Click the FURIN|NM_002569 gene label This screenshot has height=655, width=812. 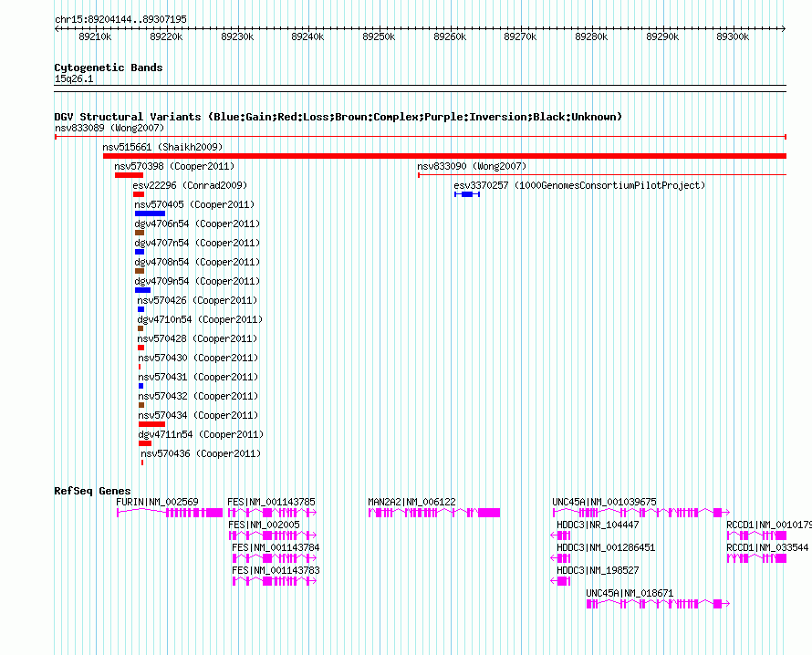pyautogui.click(x=157, y=502)
